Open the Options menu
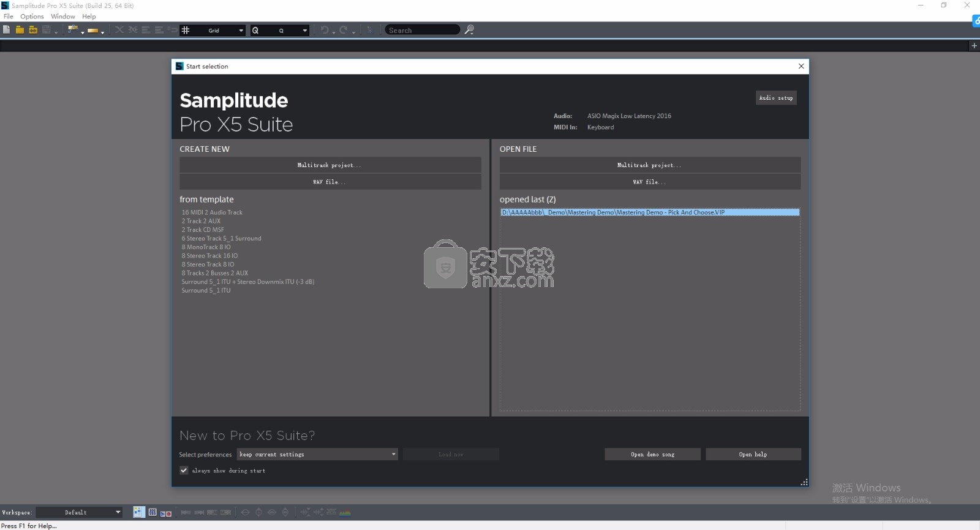Viewport: 980px width, 530px height. [32, 17]
